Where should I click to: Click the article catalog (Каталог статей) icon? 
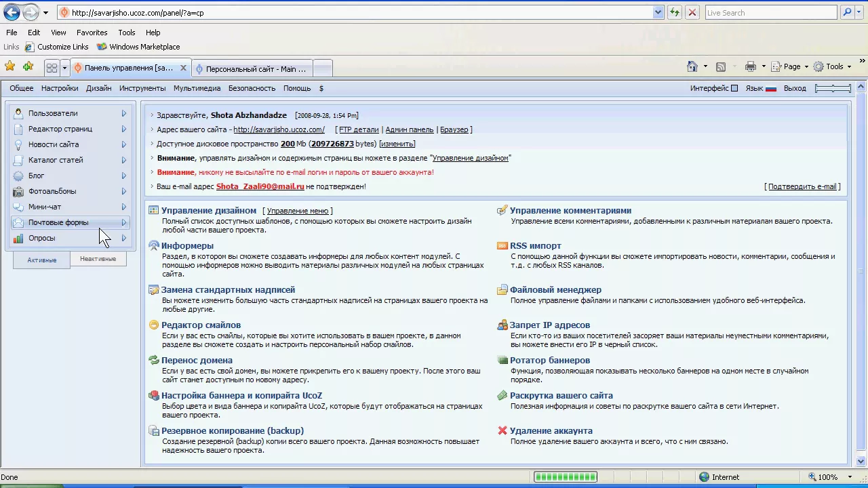(18, 160)
